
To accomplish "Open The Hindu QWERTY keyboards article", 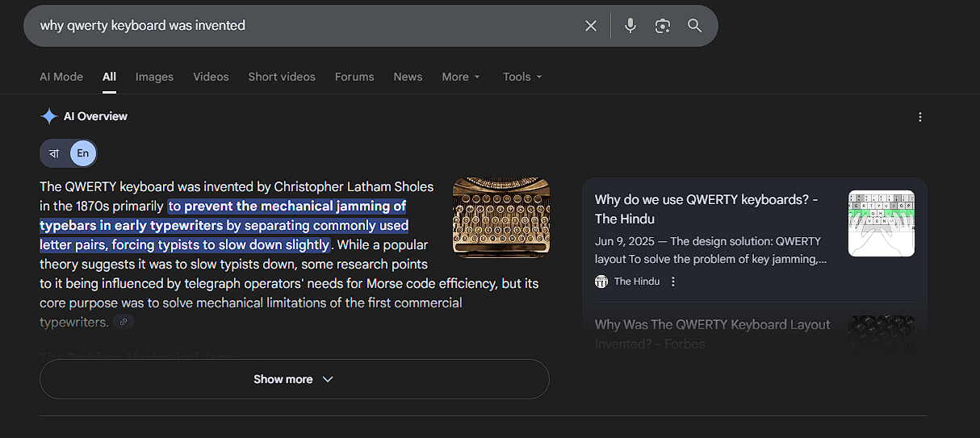I will click(x=706, y=209).
